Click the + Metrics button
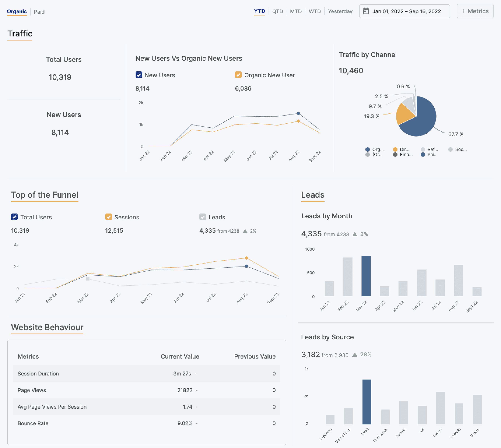The image size is (501, 448). click(x=475, y=11)
